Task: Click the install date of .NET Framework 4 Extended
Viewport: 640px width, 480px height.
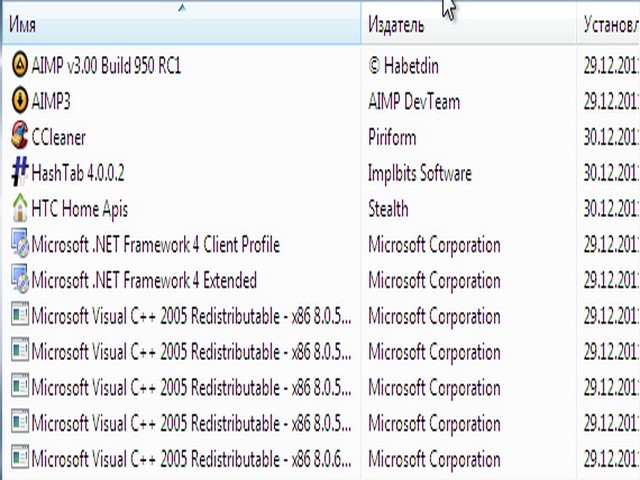Action: click(611, 280)
